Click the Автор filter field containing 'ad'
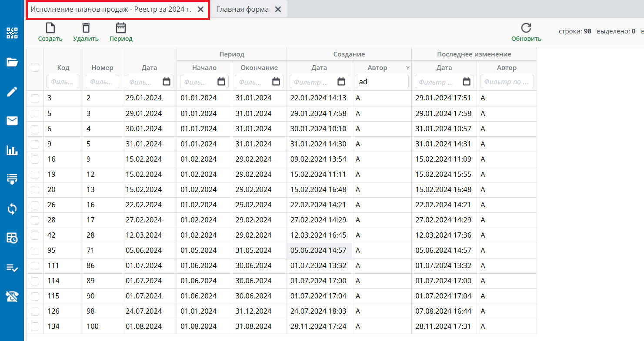Viewport: 644px width, 341px height. tap(381, 82)
